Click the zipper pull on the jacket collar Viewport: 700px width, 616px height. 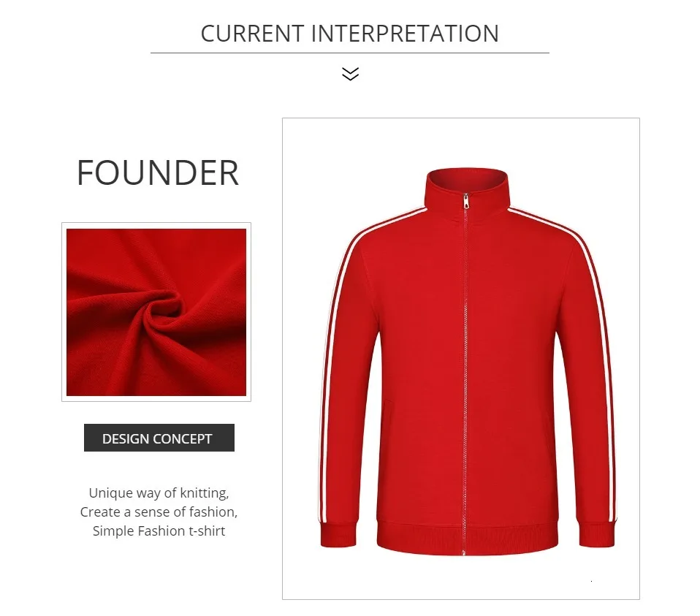point(465,201)
